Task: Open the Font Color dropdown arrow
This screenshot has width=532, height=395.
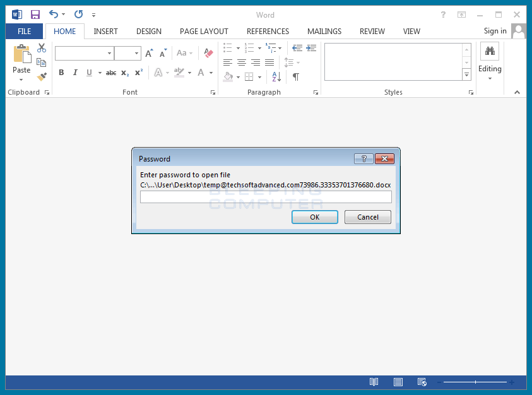Action: coord(211,73)
